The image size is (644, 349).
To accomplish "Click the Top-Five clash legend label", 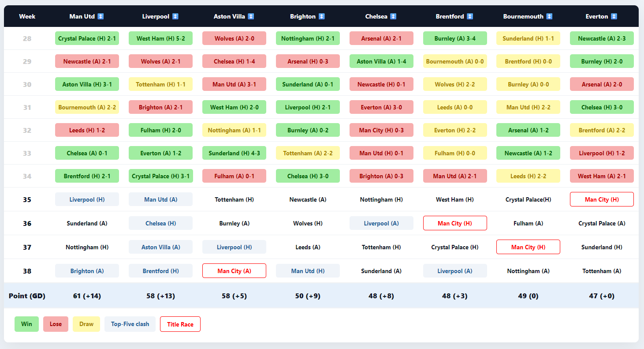I will (x=130, y=324).
